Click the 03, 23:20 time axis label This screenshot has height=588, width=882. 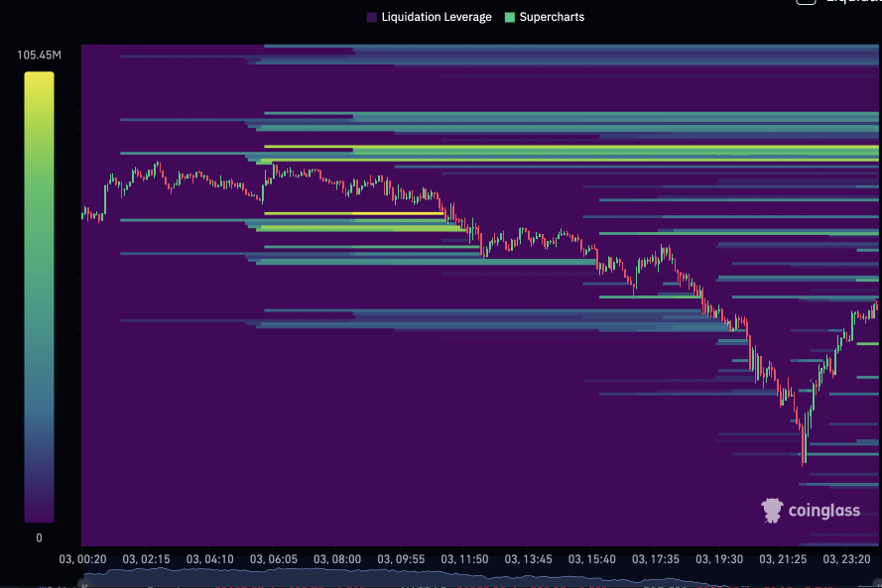click(x=846, y=559)
